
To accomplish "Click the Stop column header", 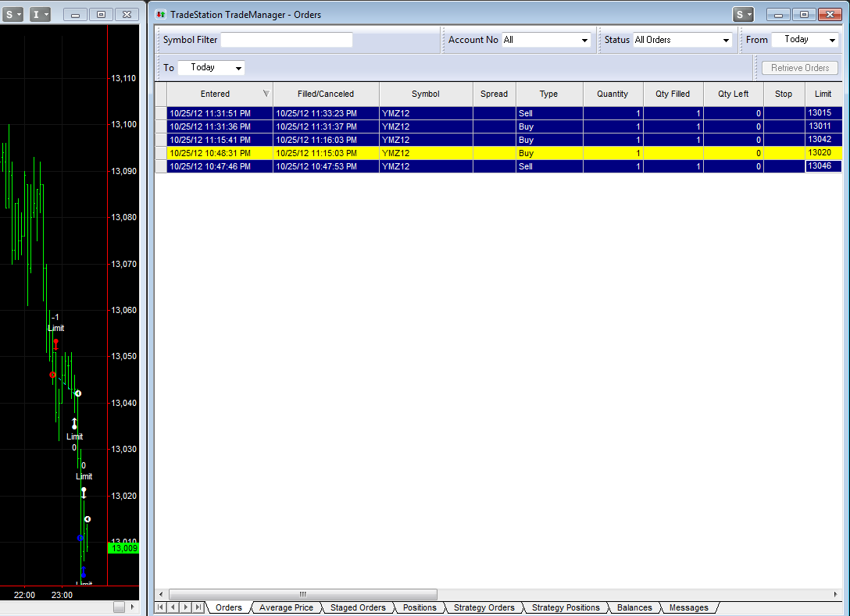I will [784, 94].
